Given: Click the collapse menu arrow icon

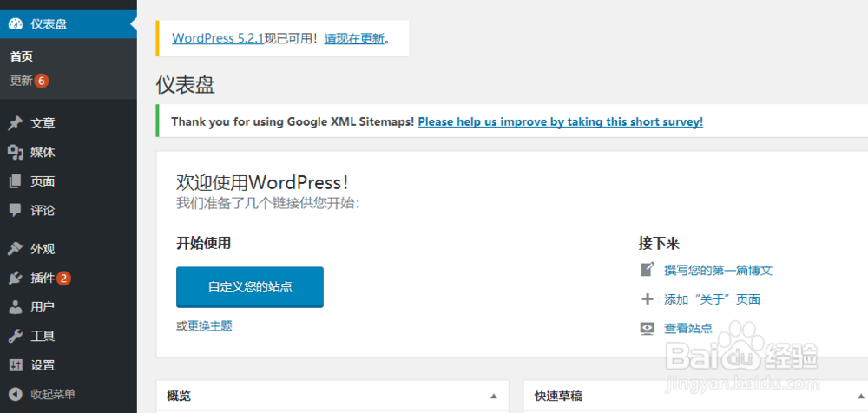Looking at the screenshot, I should pos(15,394).
